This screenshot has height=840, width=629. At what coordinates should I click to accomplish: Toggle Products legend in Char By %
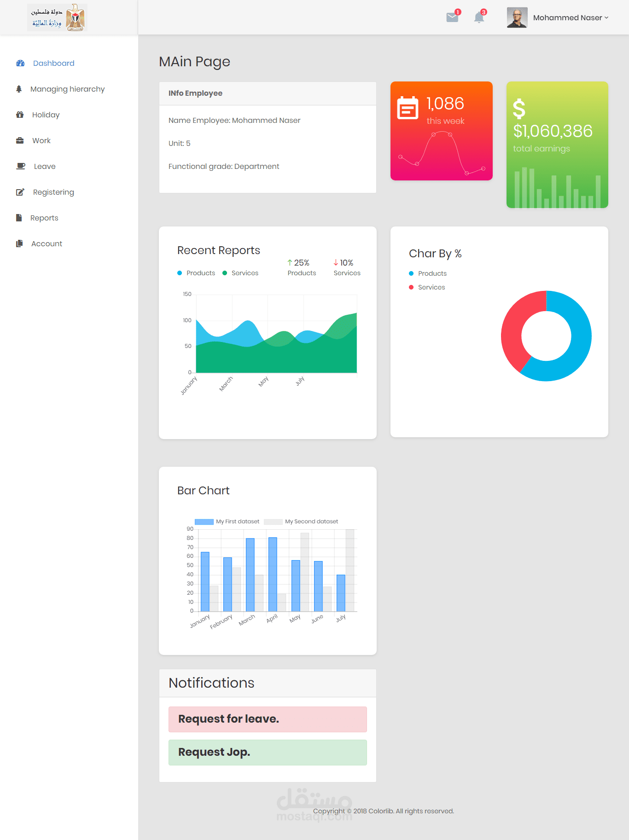(x=428, y=273)
